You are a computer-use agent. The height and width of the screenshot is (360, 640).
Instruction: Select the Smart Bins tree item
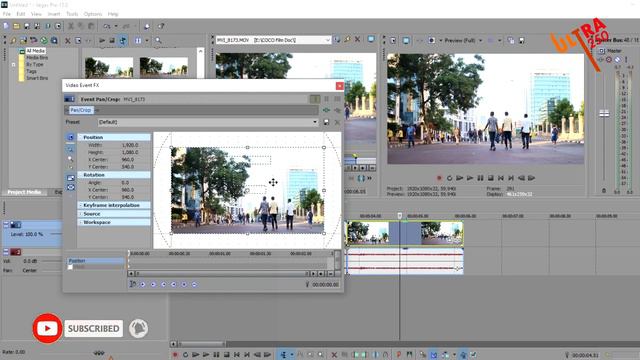tap(37, 78)
